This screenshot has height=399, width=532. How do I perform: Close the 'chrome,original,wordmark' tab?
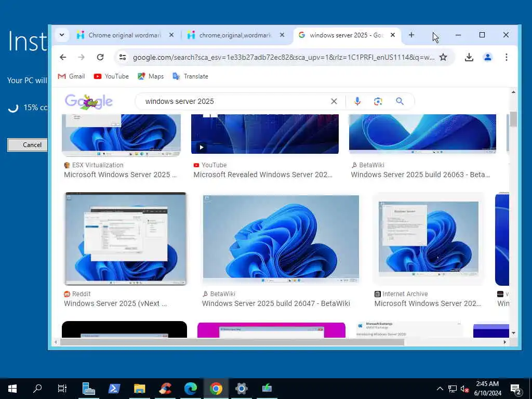point(282,35)
